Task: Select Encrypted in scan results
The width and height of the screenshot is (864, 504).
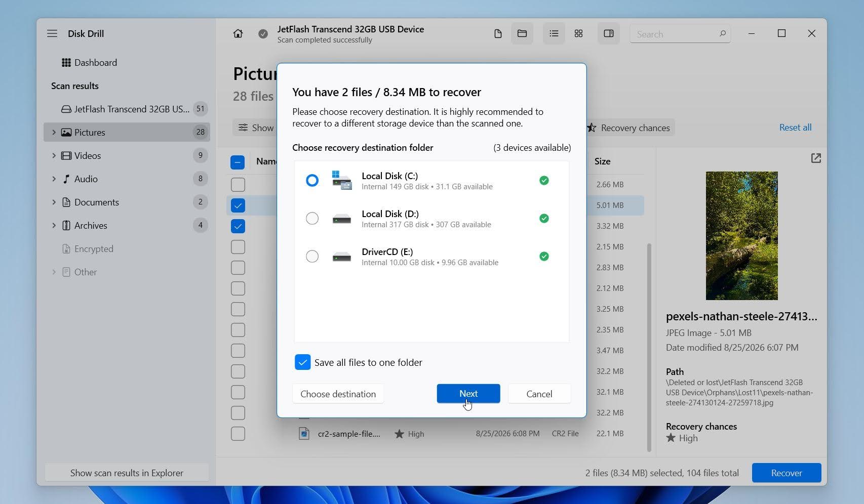Action: click(x=127, y=248)
